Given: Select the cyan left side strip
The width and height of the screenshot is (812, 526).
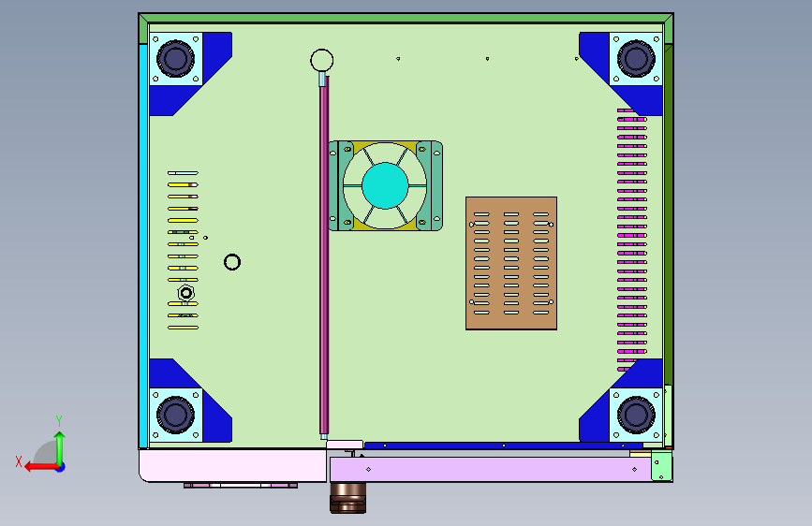Looking at the screenshot, I should (x=143, y=246).
